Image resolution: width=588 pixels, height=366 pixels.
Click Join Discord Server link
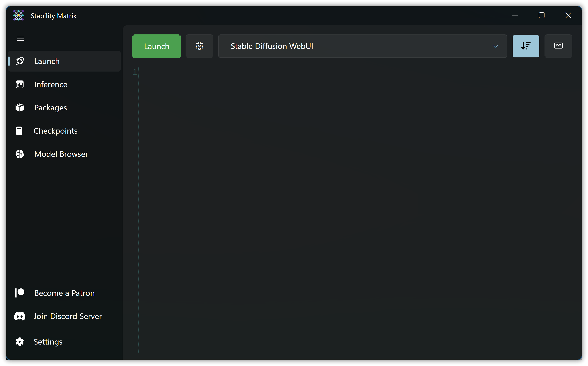(x=67, y=316)
